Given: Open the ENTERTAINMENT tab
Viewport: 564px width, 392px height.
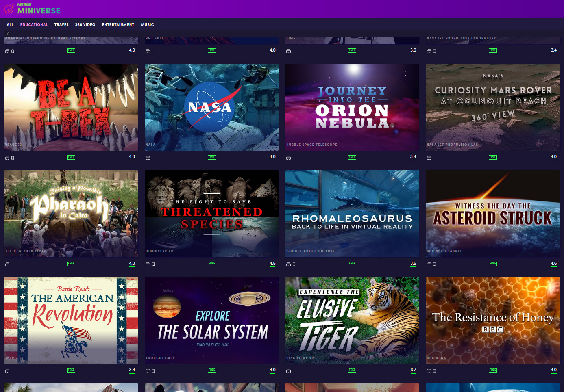Looking at the screenshot, I should click(x=118, y=25).
